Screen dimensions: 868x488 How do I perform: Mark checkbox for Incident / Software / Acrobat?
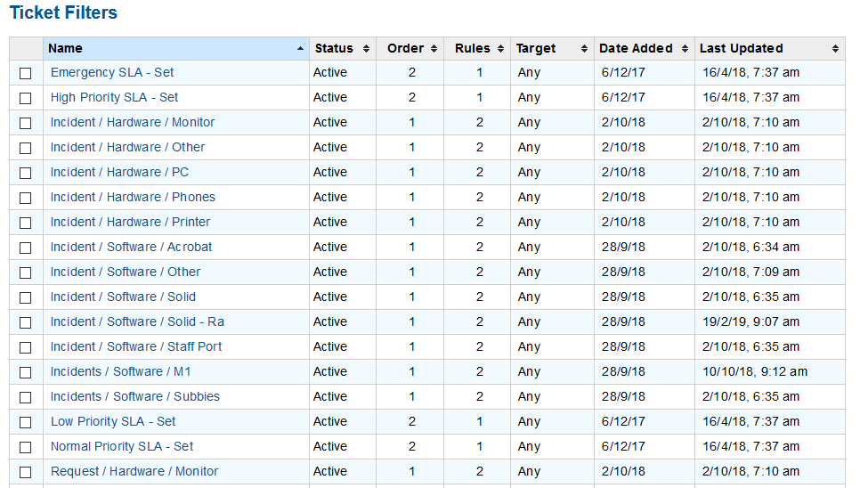26,248
